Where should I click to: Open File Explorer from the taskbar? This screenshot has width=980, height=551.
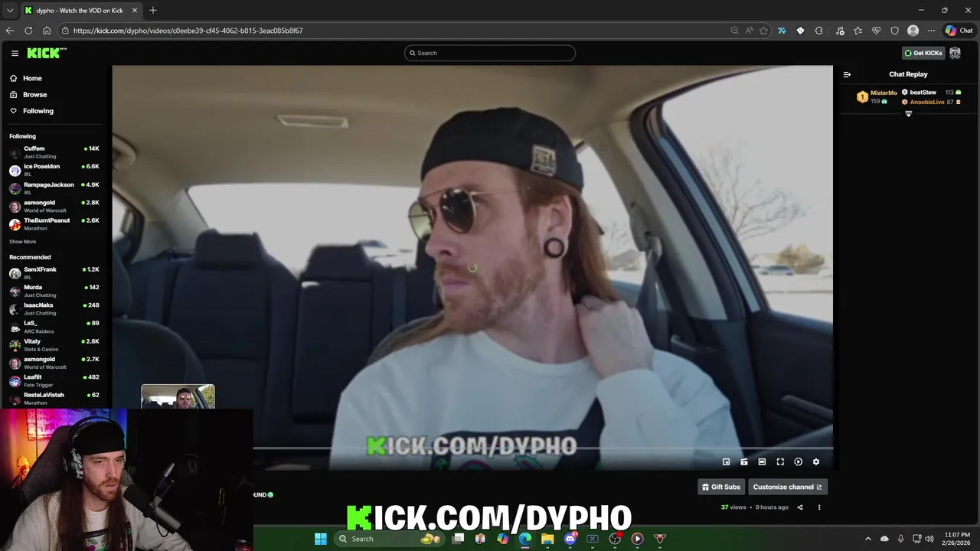(x=547, y=539)
